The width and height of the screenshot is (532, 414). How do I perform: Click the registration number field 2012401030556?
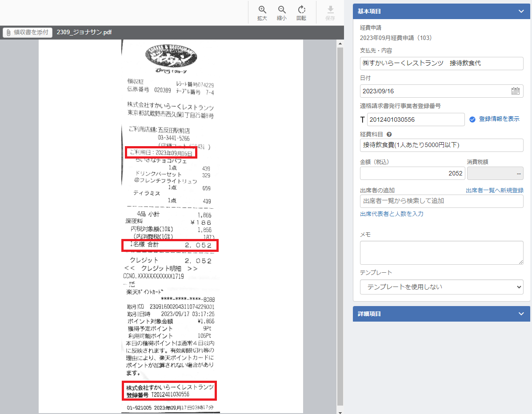pos(416,119)
